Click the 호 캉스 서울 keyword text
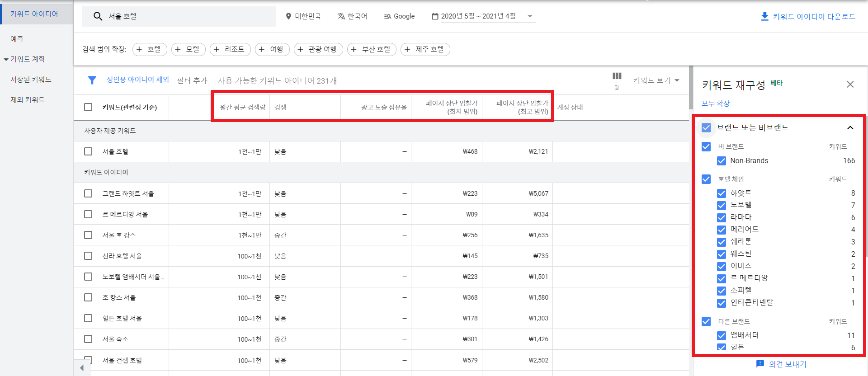This screenshot has width=868, height=376. 119,297
